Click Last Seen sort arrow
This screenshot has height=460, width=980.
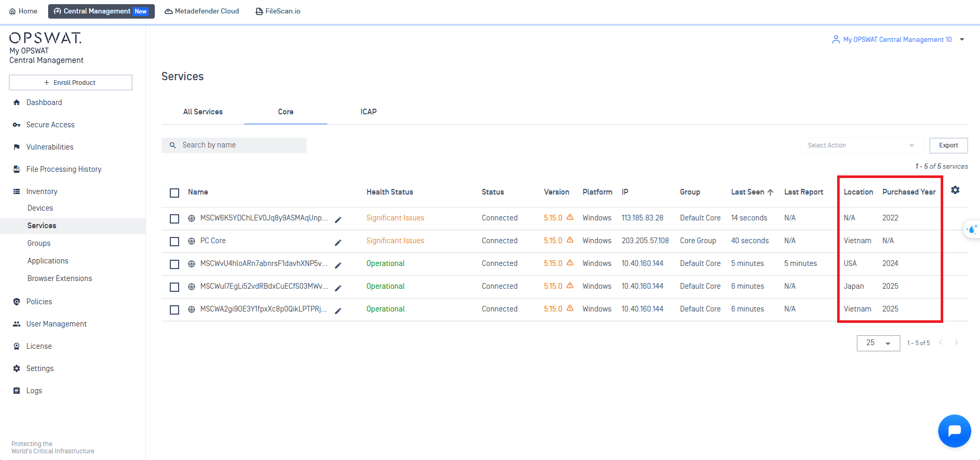(x=770, y=192)
